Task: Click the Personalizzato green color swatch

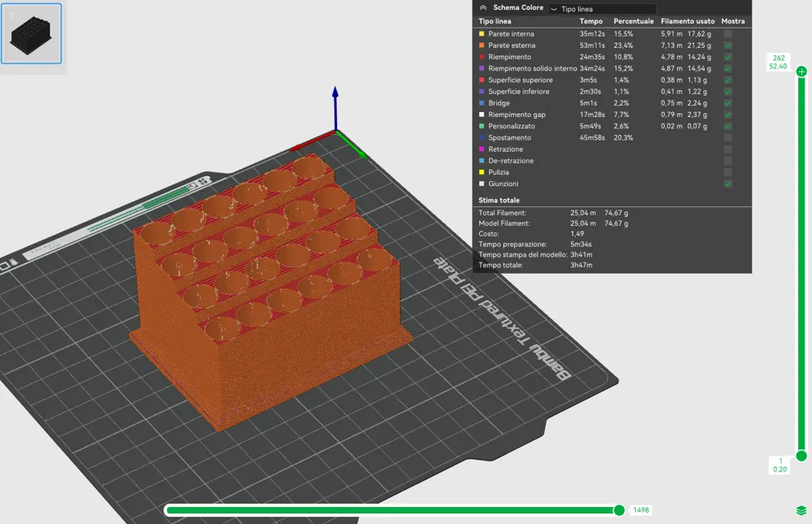Action: (x=482, y=126)
